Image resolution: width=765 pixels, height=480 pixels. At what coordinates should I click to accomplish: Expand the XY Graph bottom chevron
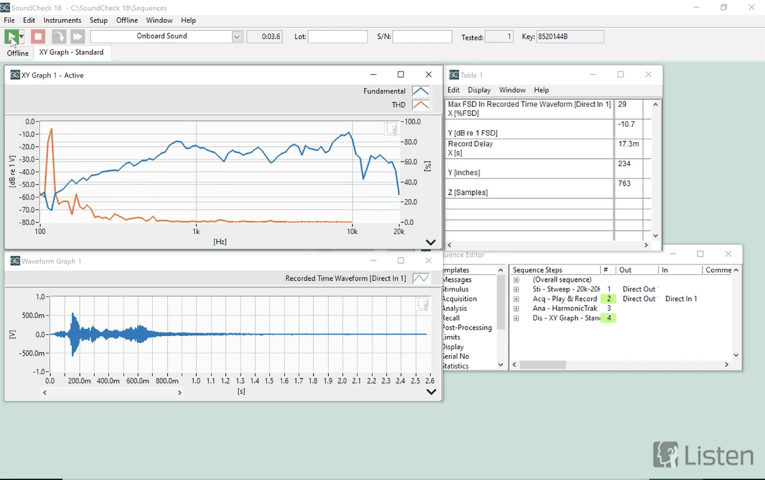(x=430, y=242)
